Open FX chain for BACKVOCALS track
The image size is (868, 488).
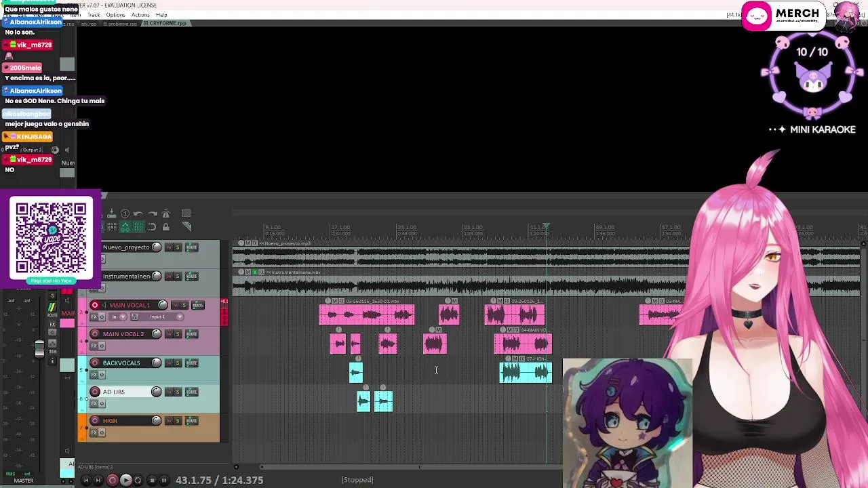tap(94, 375)
